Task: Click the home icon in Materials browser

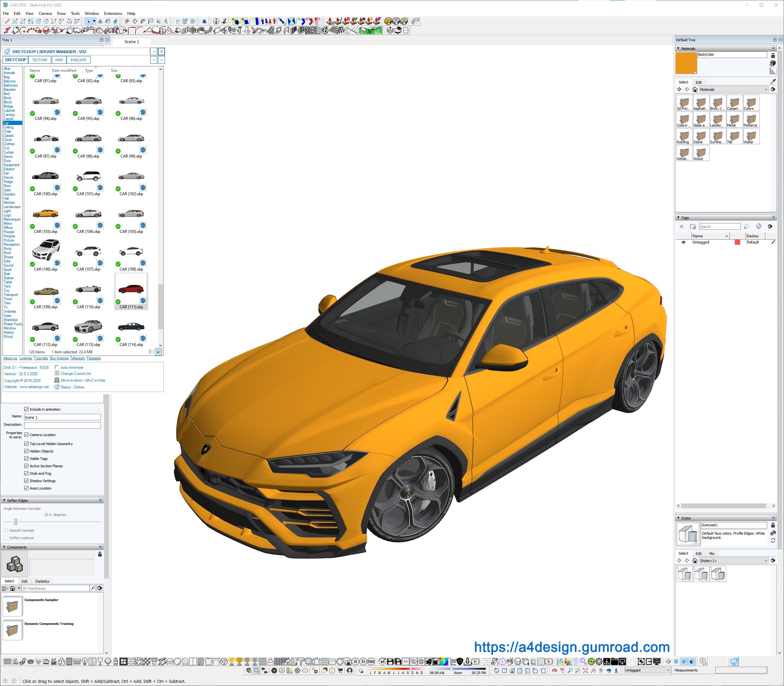Action: [695, 90]
